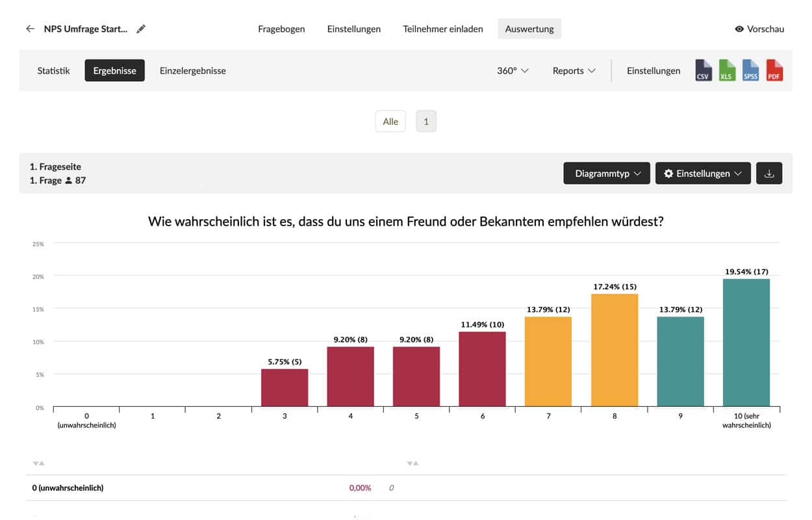Expand the dark Einstellungen gear dropdown
The image size is (812, 520).
click(x=703, y=174)
